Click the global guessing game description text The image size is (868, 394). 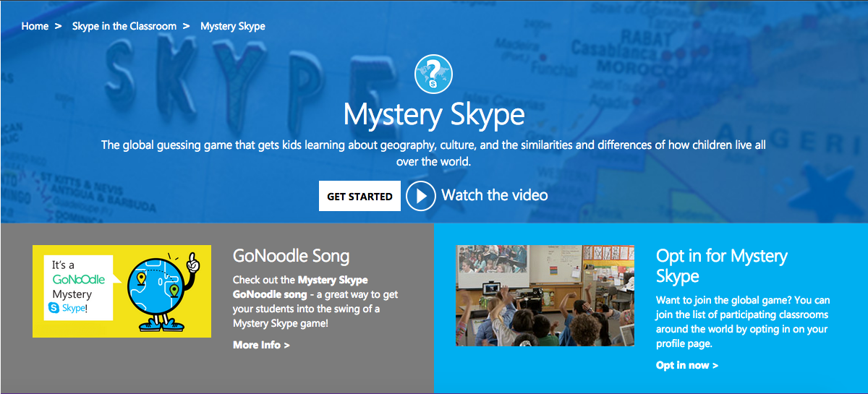[433, 153]
